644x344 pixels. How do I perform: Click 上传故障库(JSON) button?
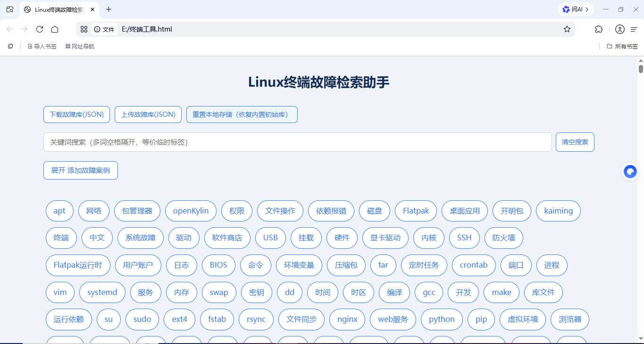pyautogui.click(x=148, y=115)
